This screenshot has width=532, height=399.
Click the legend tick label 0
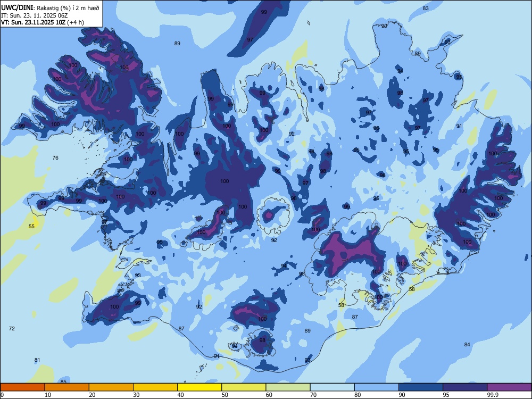[2, 395]
